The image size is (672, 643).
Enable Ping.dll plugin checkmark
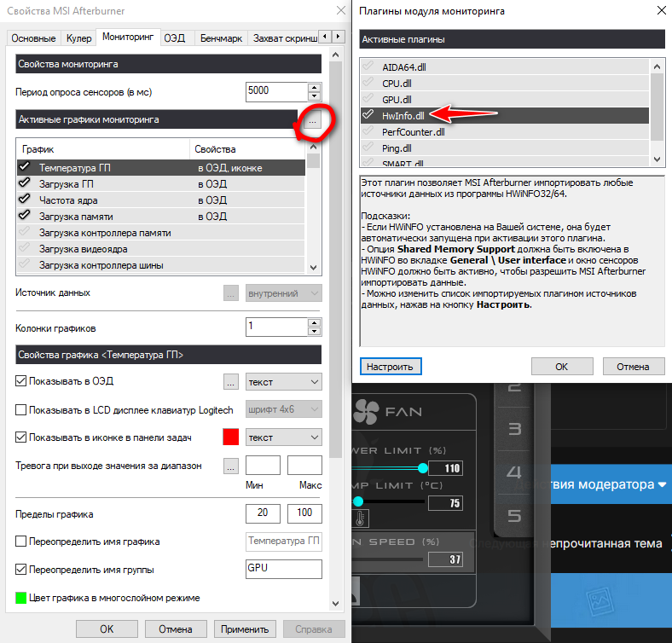point(368,148)
